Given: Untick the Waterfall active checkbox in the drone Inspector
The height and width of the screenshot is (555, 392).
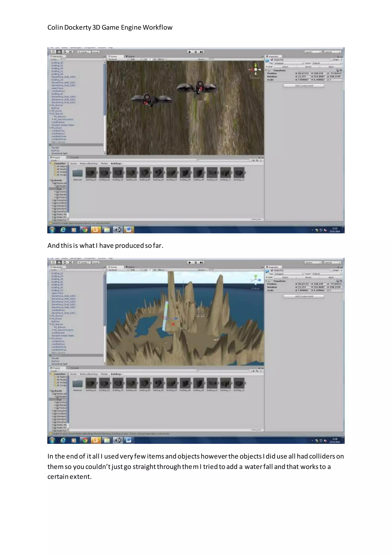Looking at the screenshot, I should (272, 60).
